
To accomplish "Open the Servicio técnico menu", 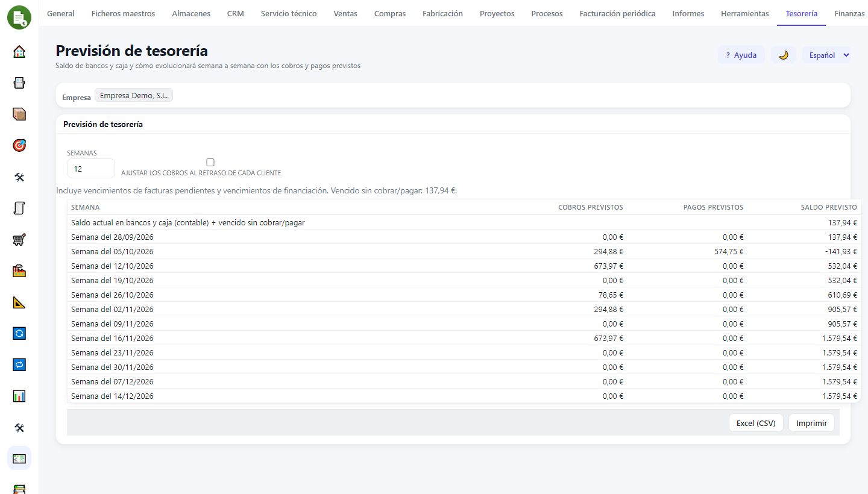I will pos(289,13).
